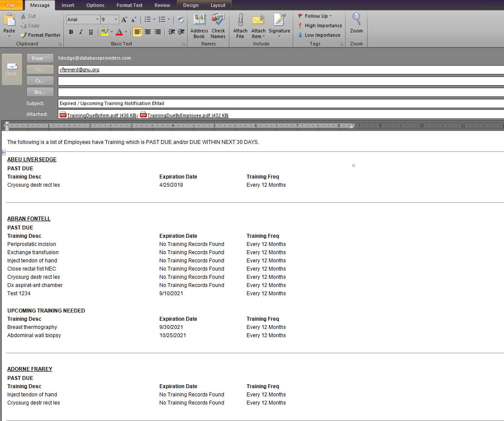Clear all text formatting
The height and width of the screenshot is (421, 504).
(181, 19)
